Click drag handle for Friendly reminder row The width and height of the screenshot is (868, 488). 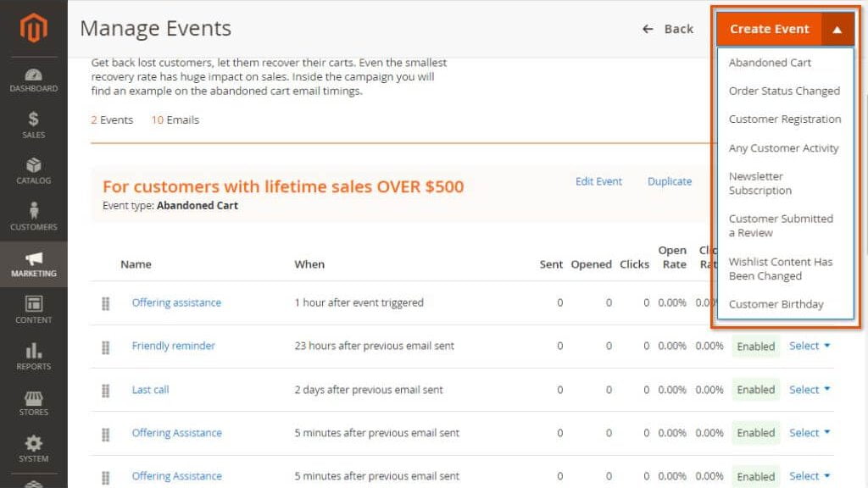[106, 347]
